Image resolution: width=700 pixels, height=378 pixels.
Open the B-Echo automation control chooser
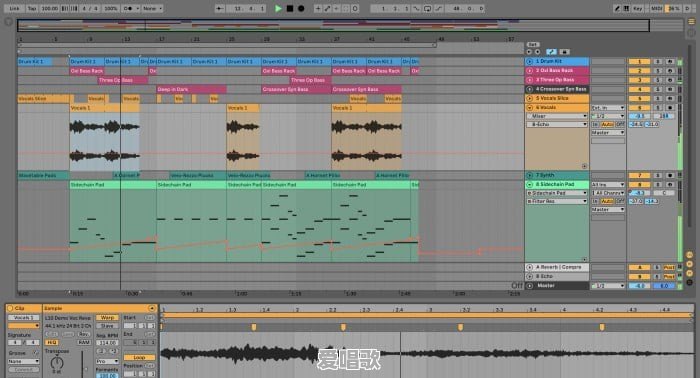[x=557, y=125]
